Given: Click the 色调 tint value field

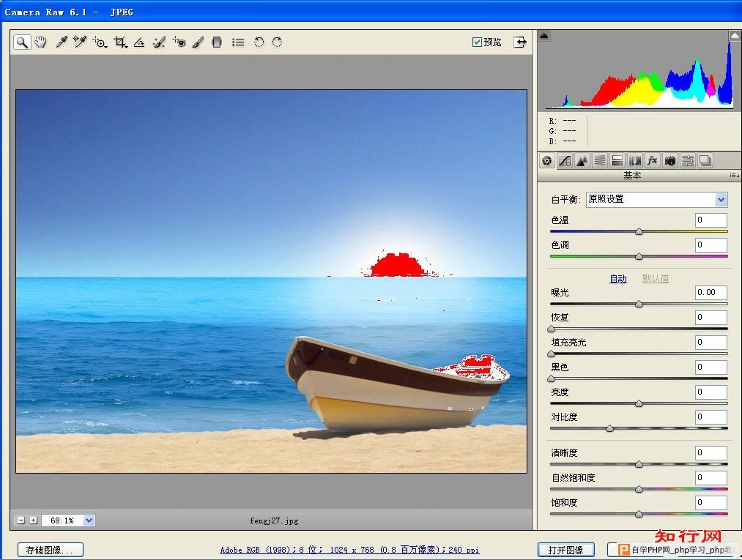Looking at the screenshot, I should (x=711, y=245).
